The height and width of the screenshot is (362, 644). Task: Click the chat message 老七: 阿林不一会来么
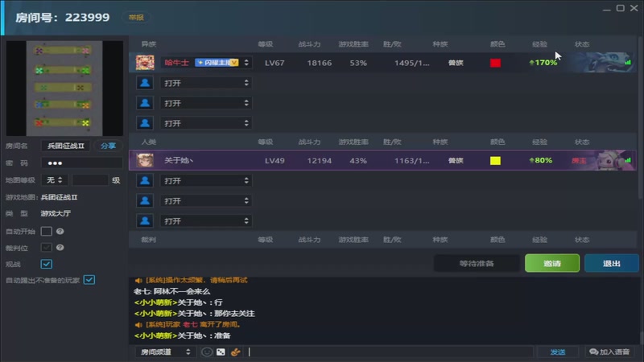click(171, 291)
